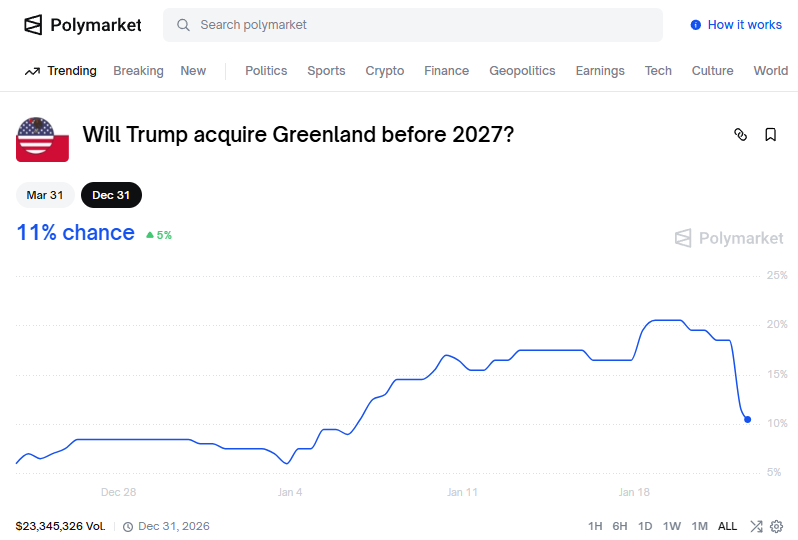Switch chart range to 1W
Image resolution: width=798 pixels, height=540 pixels.
pyautogui.click(x=672, y=526)
